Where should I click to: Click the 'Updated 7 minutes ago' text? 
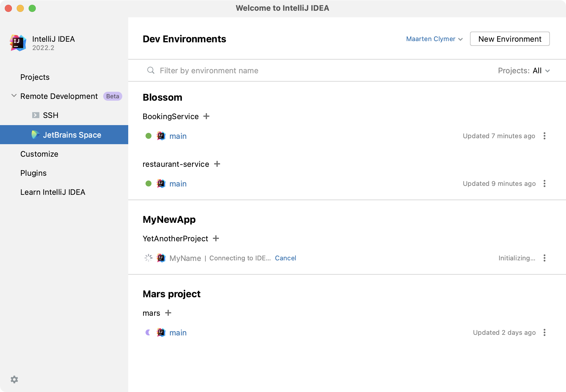click(x=499, y=136)
